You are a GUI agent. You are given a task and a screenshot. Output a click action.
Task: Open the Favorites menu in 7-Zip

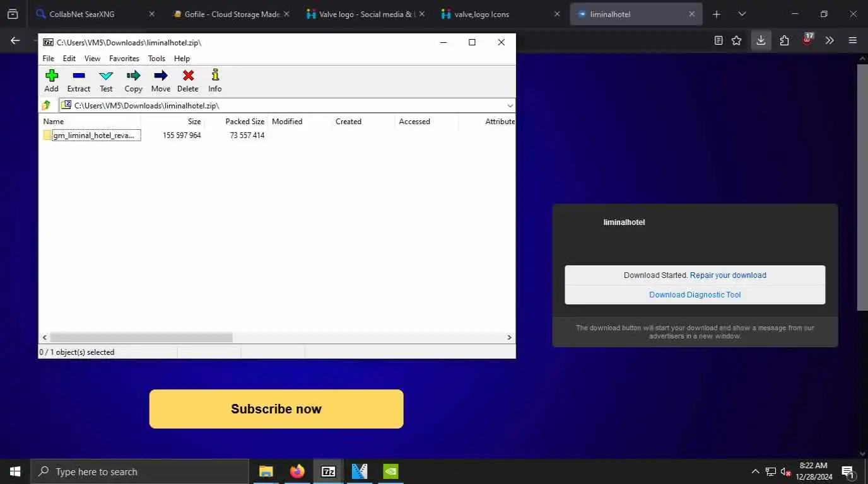click(124, 59)
